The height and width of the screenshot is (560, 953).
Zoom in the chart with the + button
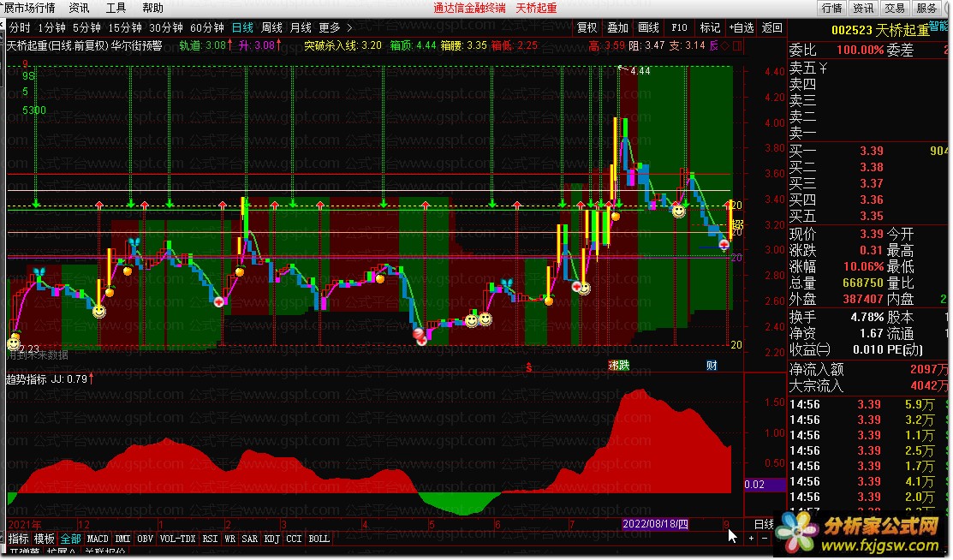(x=752, y=539)
